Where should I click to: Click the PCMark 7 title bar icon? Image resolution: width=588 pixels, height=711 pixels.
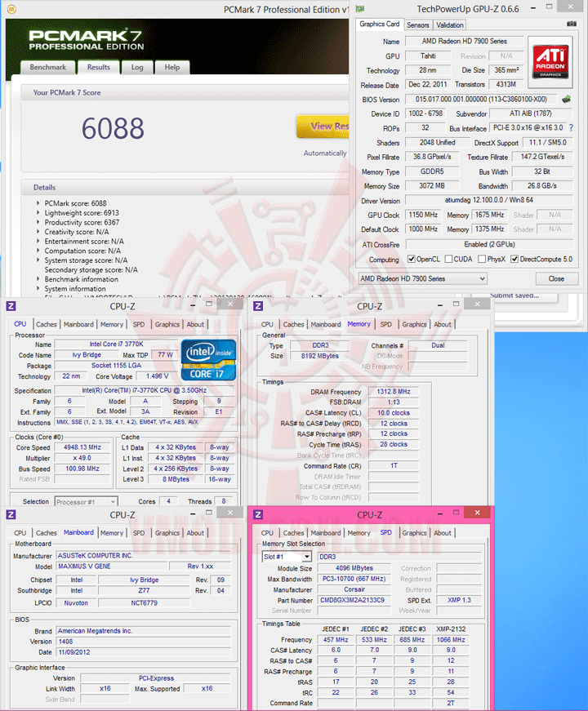coord(11,9)
